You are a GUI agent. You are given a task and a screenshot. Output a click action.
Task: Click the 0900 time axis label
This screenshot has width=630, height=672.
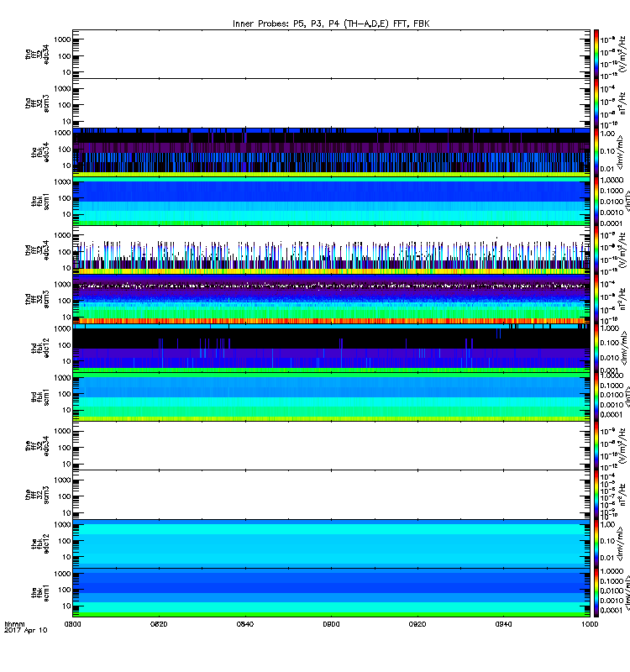click(x=331, y=624)
